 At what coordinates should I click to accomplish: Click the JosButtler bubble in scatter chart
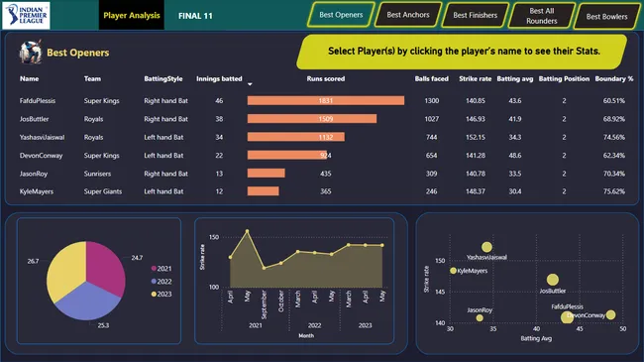(553, 280)
